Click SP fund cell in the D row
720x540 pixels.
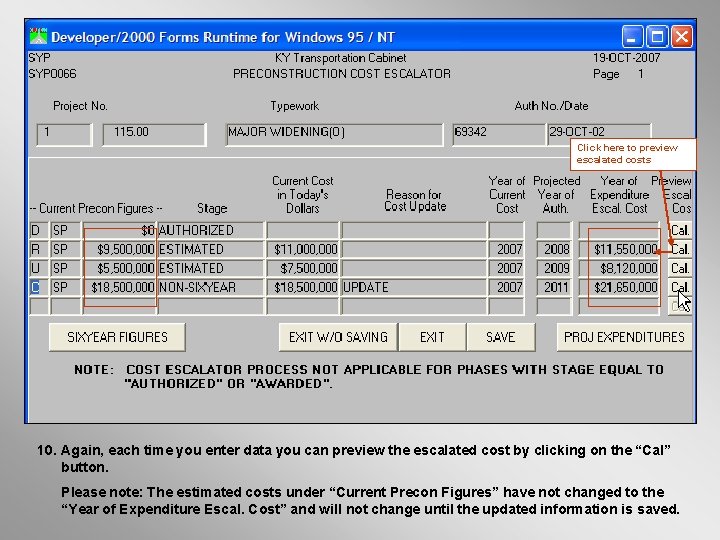pos(66,230)
